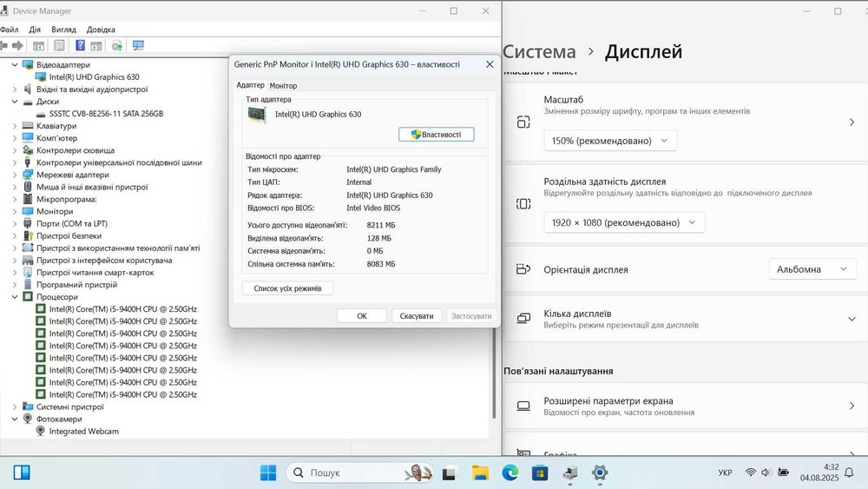This screenshot has width=868, height=489.
Task: Open the 150% scale dropdown
Action: pyautogui.click(x=610, y=141)
